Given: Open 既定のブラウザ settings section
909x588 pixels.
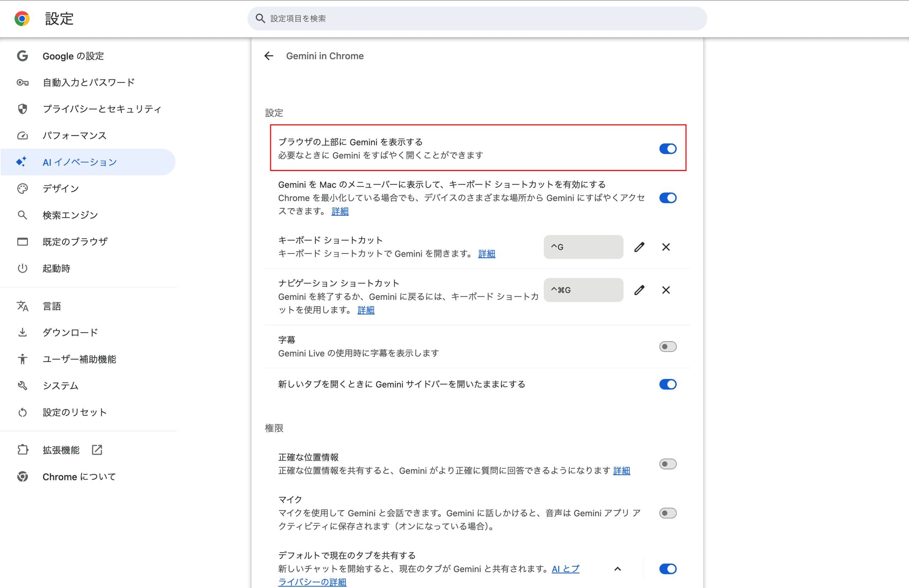Looking at the screenshot, I should pos(88,242).
